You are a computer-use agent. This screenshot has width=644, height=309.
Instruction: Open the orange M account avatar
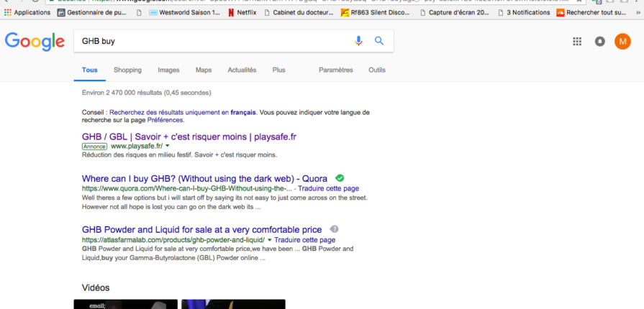coord(622,41)
